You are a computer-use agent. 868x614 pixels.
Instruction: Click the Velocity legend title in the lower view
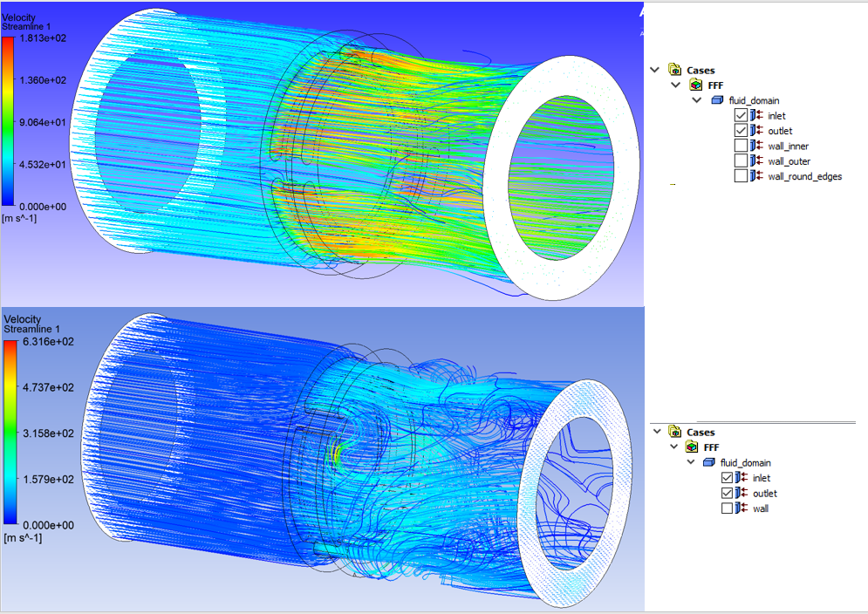(22, 319)
